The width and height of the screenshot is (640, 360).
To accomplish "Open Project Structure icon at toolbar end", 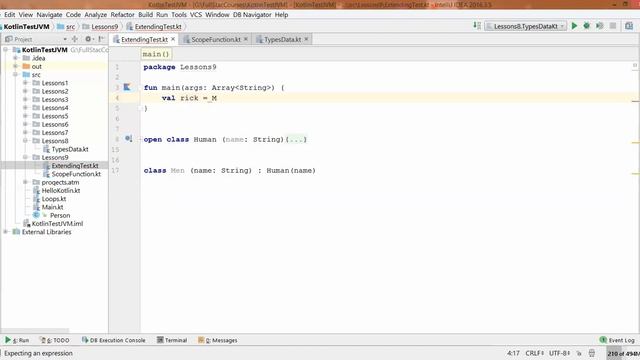I will [629, 26].
